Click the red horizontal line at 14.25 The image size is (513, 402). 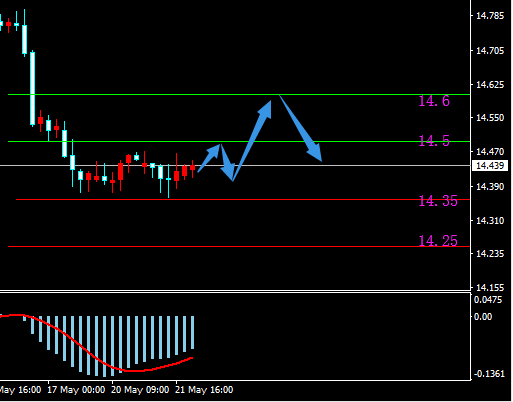pyautogui.click(x=239, y=246)
